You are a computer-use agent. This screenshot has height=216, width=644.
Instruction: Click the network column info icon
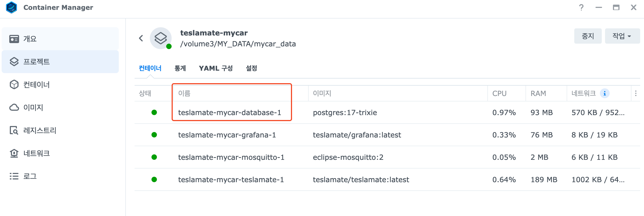(605, 94)
